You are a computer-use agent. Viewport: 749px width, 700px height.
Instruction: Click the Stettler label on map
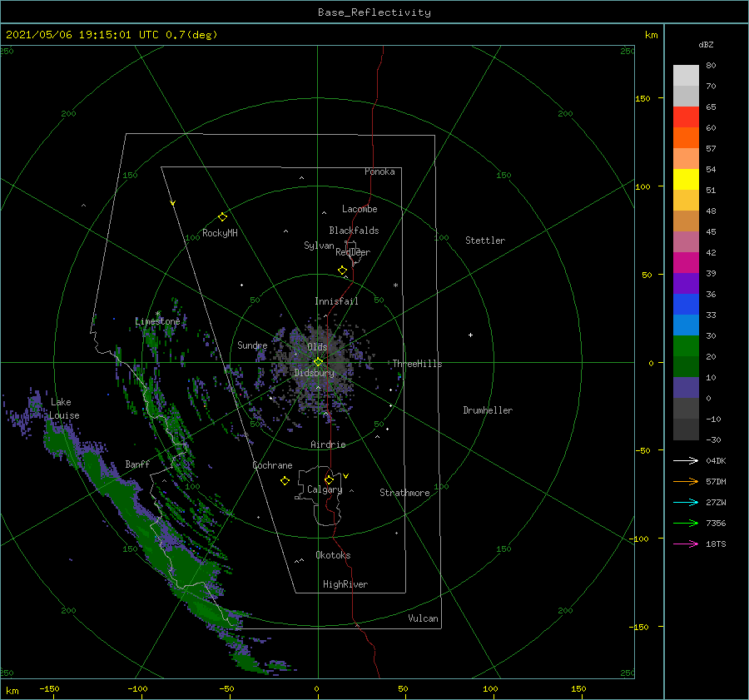[x=485, y=241]
